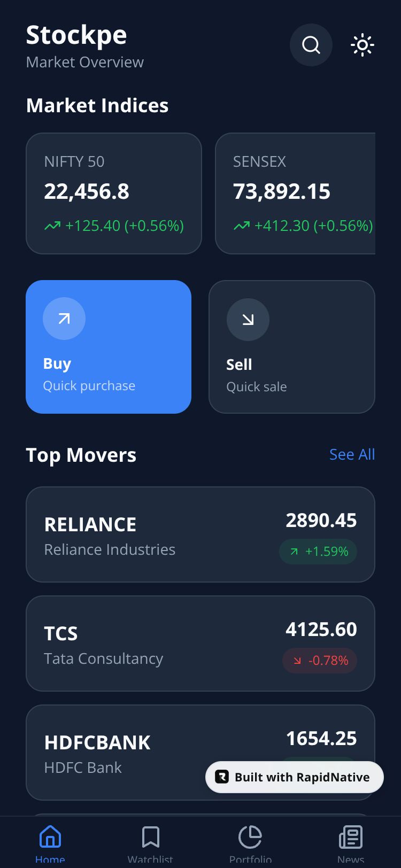Screen dimensions: 401x868
Task: Click the Built with RapidNative badge
Action: [x=295, y=777]
